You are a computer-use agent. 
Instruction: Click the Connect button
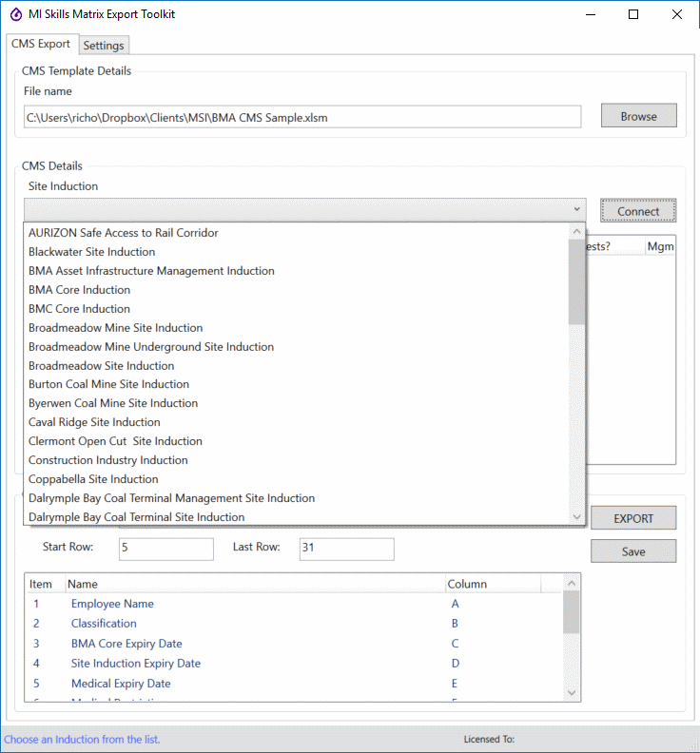click(638, 211)
